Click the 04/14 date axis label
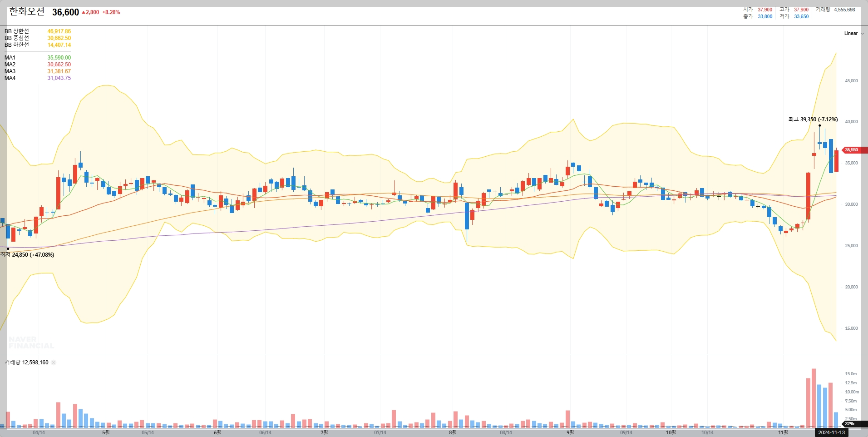 point(39,433)
